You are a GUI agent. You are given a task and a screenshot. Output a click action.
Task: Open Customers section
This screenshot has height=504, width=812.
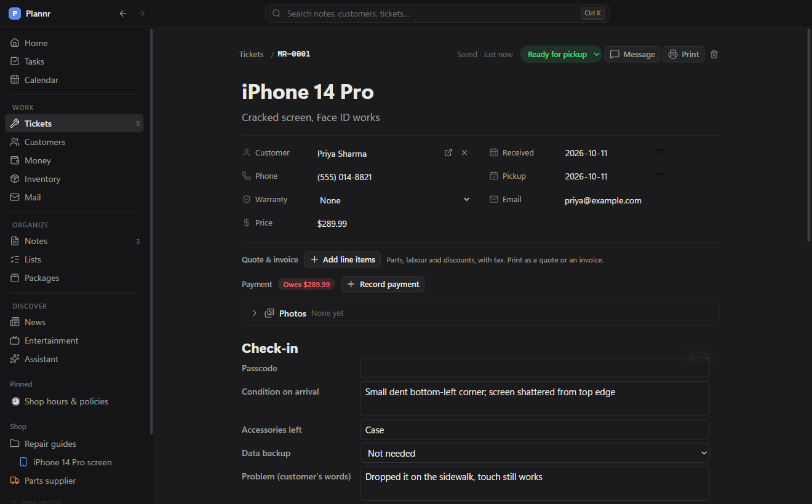[74, 142]
